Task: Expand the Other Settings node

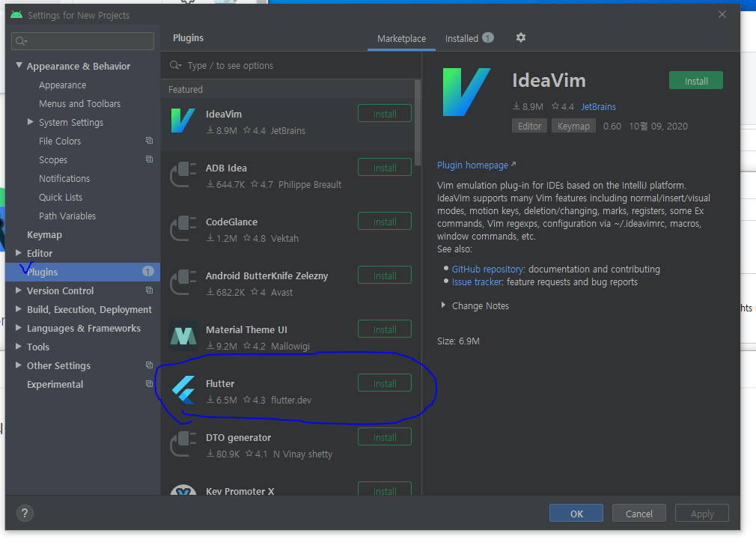Action: coord(18,365)
